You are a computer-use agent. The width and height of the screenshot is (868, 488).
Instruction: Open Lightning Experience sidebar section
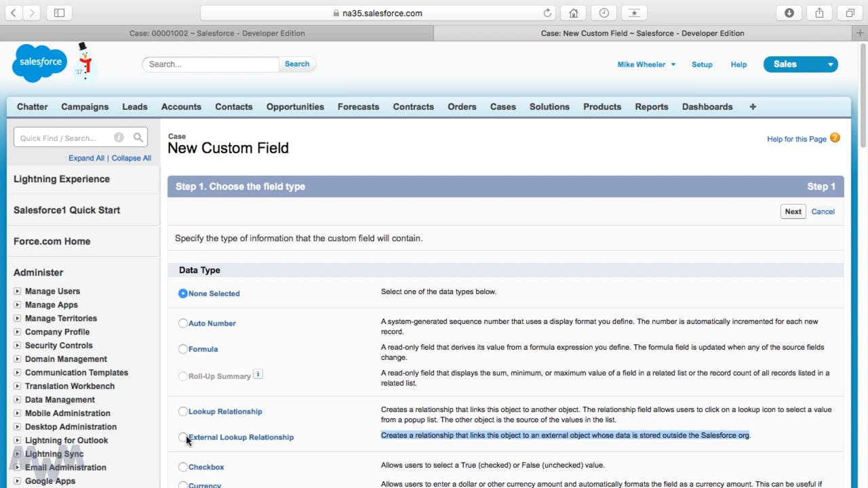(62, 179)
